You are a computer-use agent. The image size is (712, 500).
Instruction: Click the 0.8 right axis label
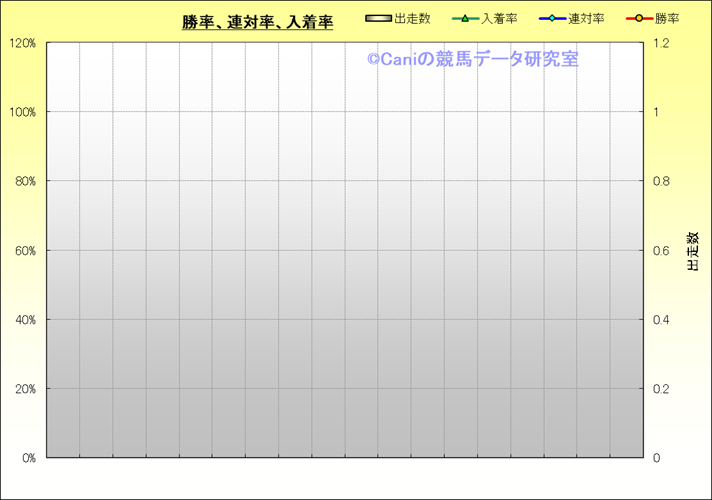[661, 181]
